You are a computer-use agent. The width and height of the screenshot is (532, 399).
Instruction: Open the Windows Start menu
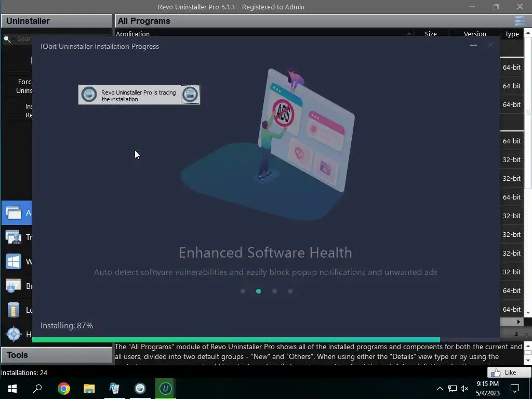pos(12,389)
